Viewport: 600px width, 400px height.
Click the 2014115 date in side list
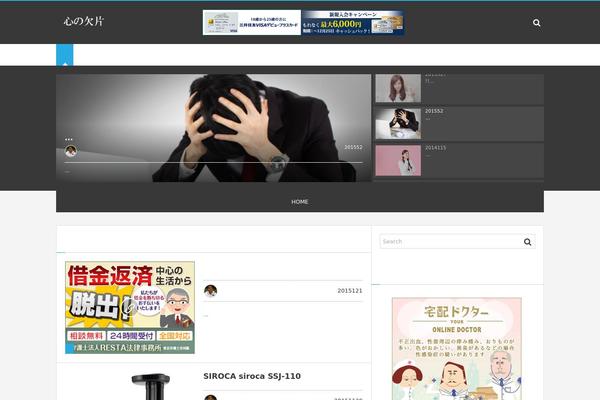click(435, 148)
